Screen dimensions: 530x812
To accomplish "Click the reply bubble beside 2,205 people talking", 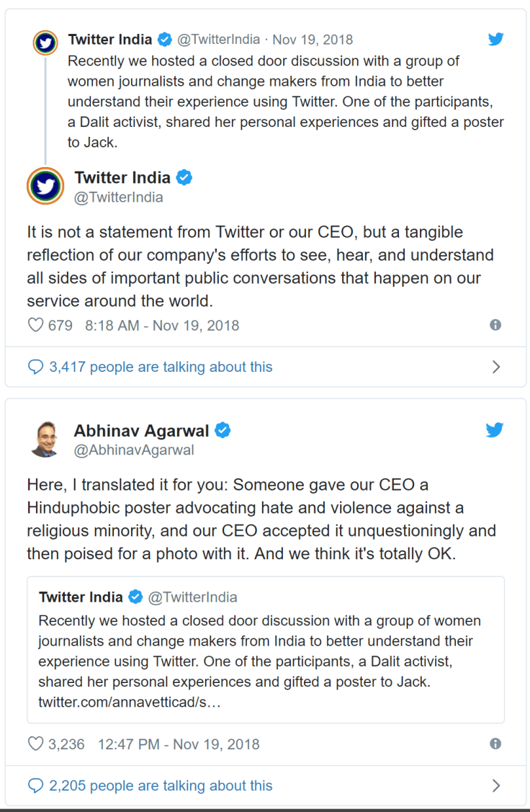I will (35, 785).
